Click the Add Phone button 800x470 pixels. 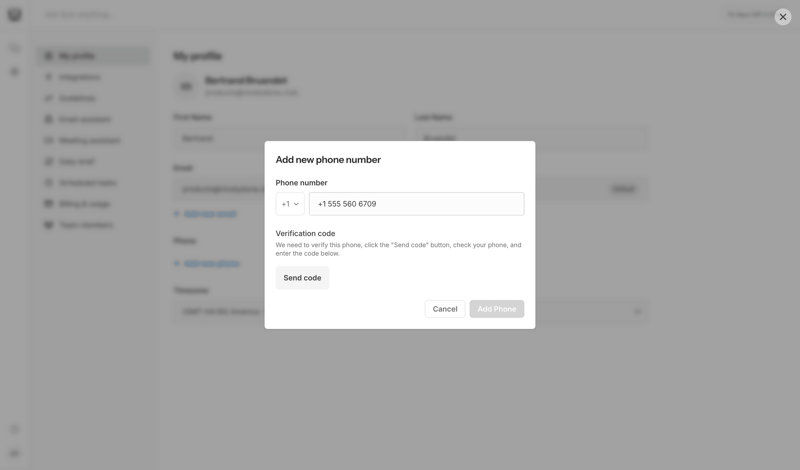[496, 309]
